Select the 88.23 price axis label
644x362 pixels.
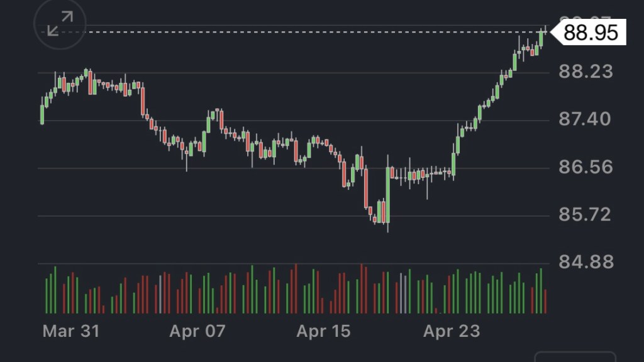586,72
